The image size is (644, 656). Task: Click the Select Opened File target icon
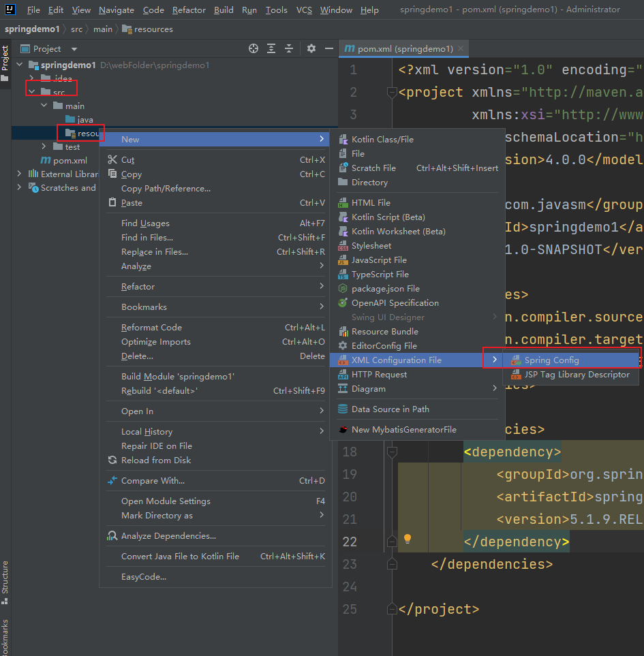click(253, 48)
